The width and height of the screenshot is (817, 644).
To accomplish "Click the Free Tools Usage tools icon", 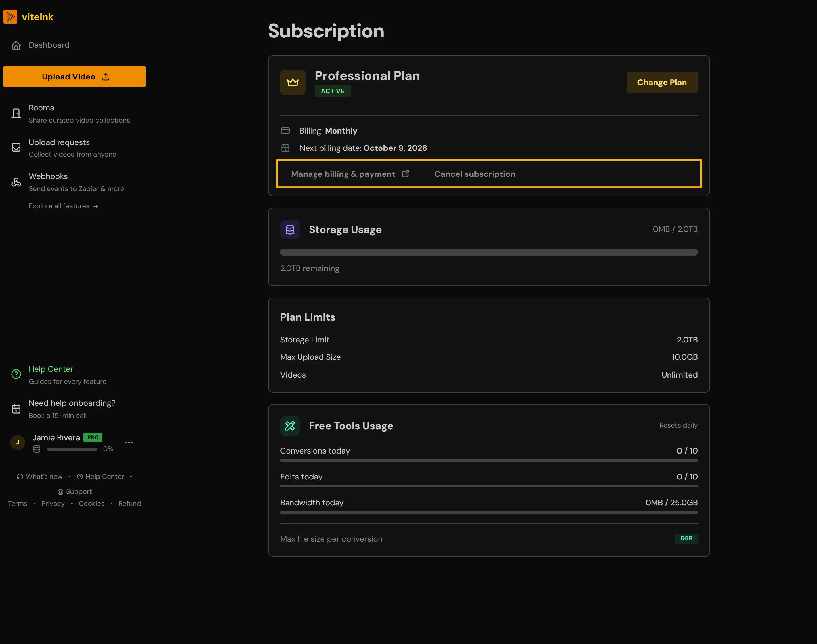I will (290, 426).
